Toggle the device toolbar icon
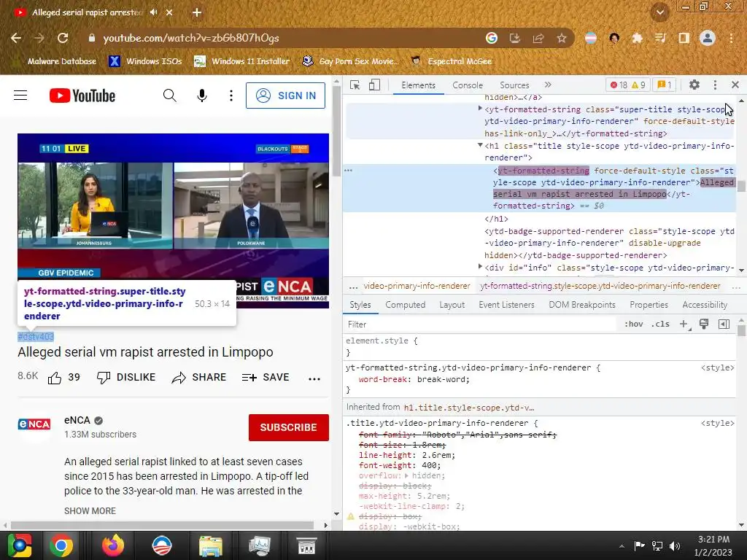Screen dimensions: 747x560 (374, 85)
